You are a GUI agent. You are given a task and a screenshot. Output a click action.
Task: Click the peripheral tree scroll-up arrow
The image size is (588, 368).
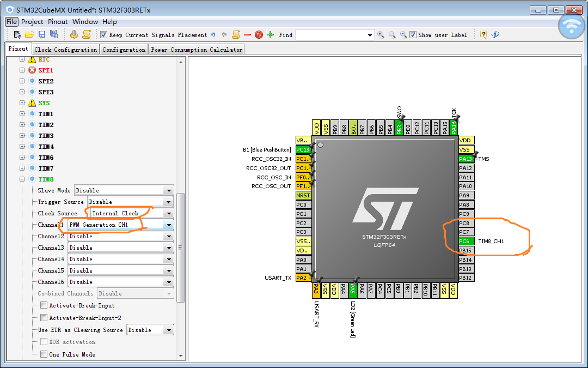[x=181, y=62]
